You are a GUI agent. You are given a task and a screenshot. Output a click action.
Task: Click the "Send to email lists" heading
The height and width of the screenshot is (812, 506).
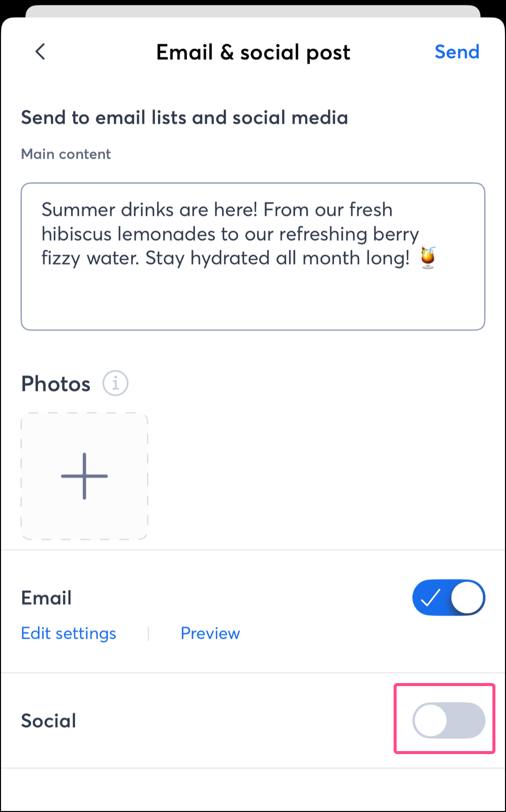tap(184, 117)
